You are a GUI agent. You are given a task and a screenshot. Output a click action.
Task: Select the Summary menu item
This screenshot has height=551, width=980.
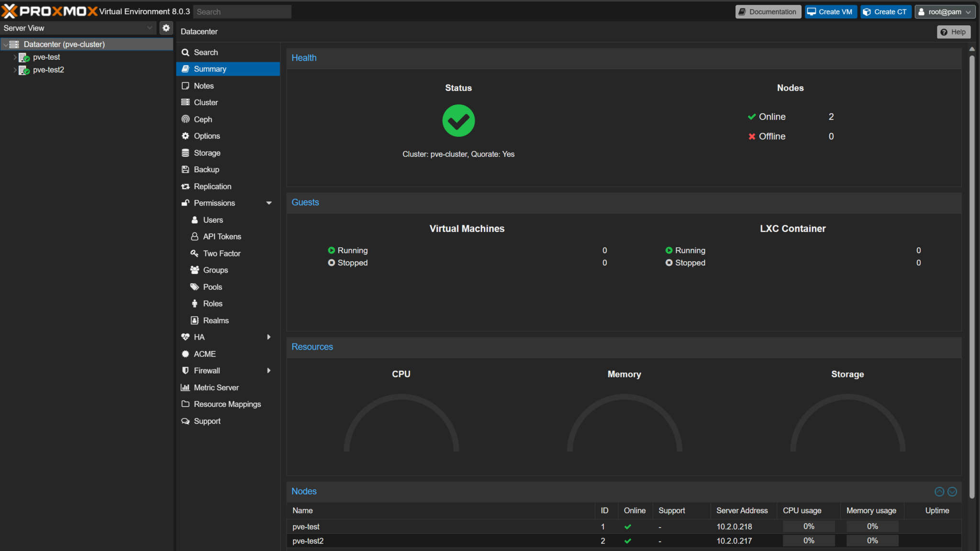(x=228, y=69)
